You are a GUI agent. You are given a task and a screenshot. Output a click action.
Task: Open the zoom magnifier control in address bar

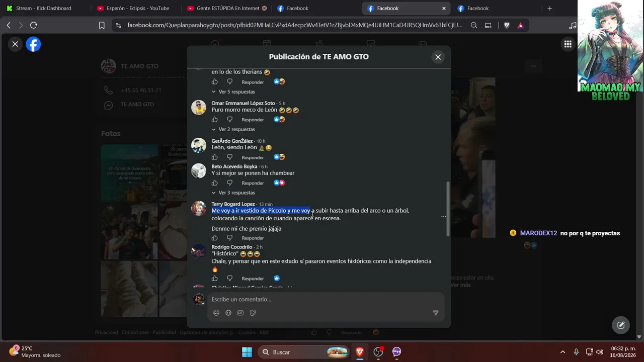474,25
